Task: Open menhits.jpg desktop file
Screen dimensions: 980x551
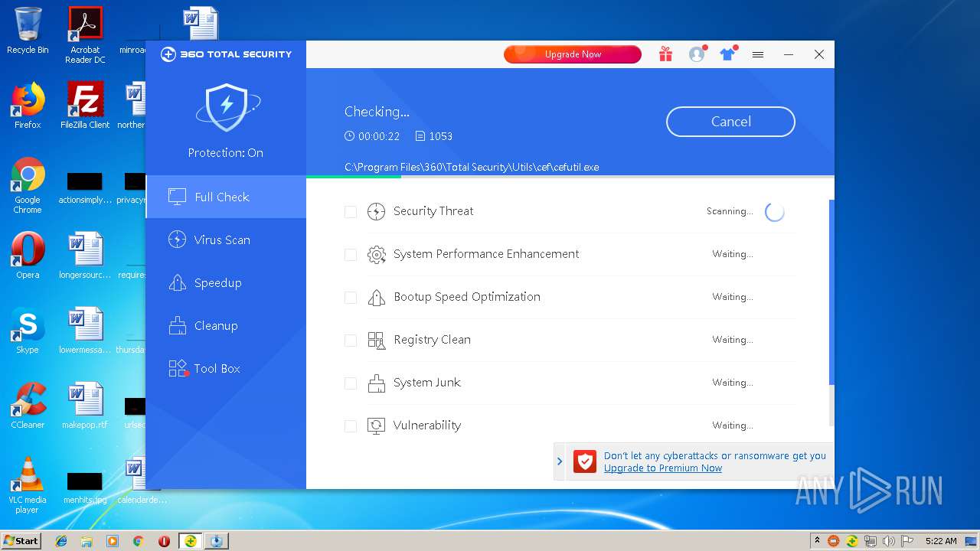Action: [85, 487]
